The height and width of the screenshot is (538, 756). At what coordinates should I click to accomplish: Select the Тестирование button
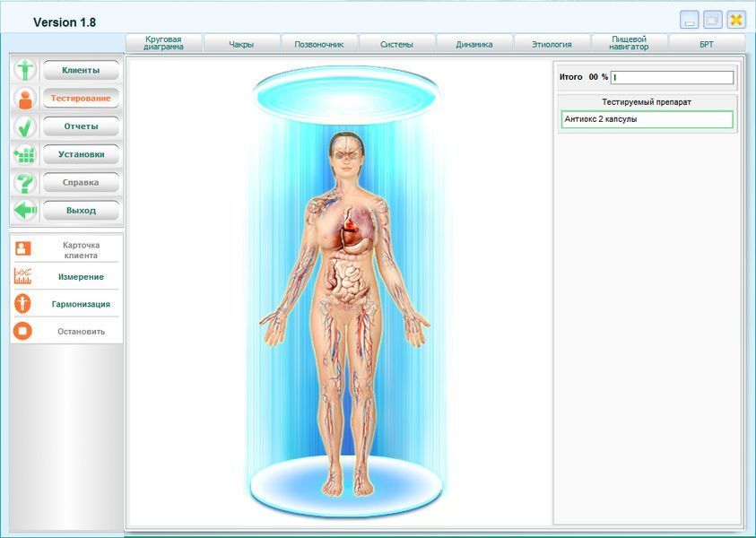(x=81, y=99)
